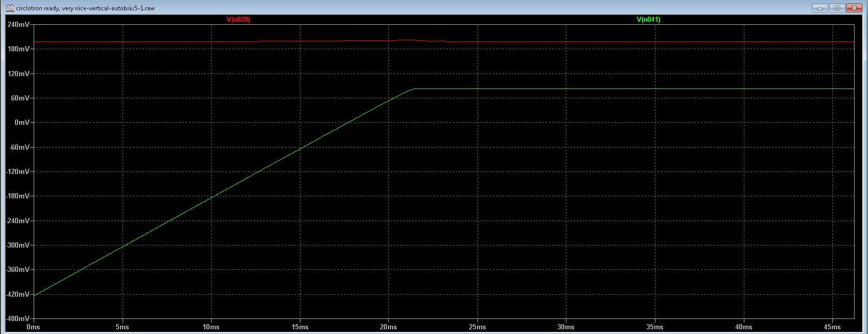This screenshot has height=334, width=868.
Task: Click the 35ms time axis label
Action: (655, 327)
